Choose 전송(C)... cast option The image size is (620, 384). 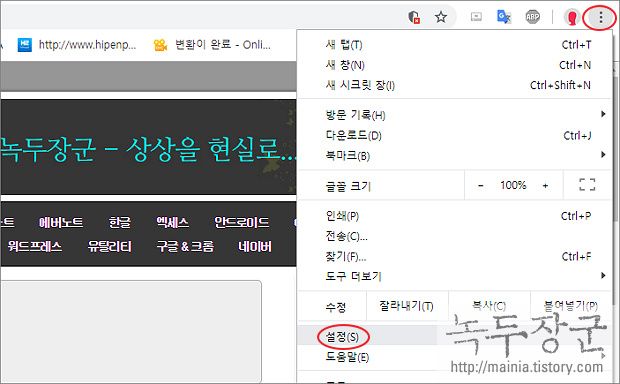[x=454, y=236]
